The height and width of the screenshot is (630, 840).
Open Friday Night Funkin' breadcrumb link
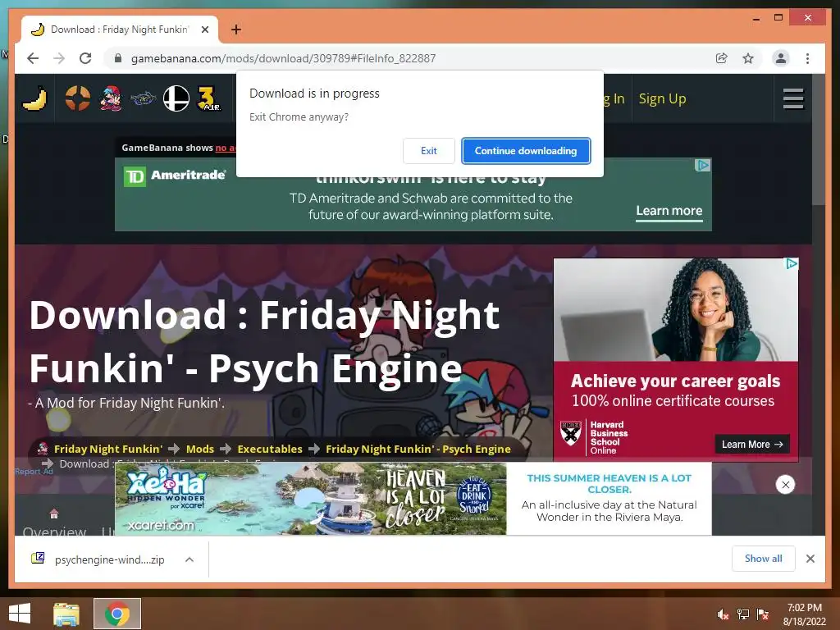(x=107, y=449)
